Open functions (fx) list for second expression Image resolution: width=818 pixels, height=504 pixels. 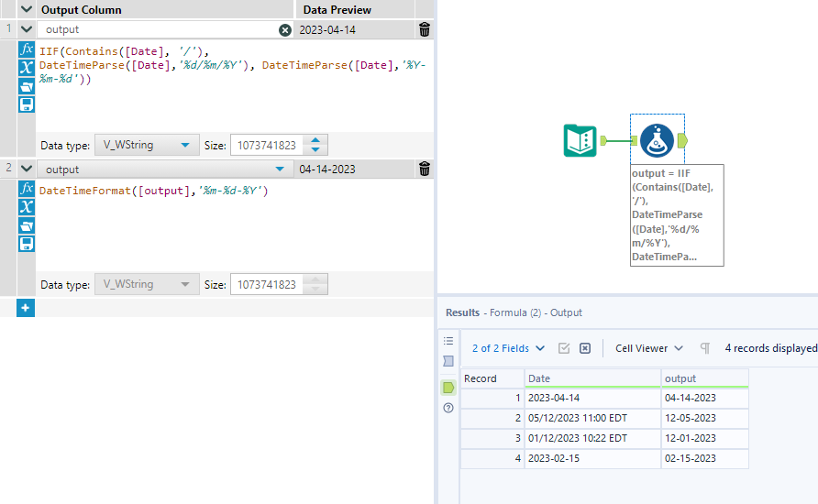pos(27,189)
